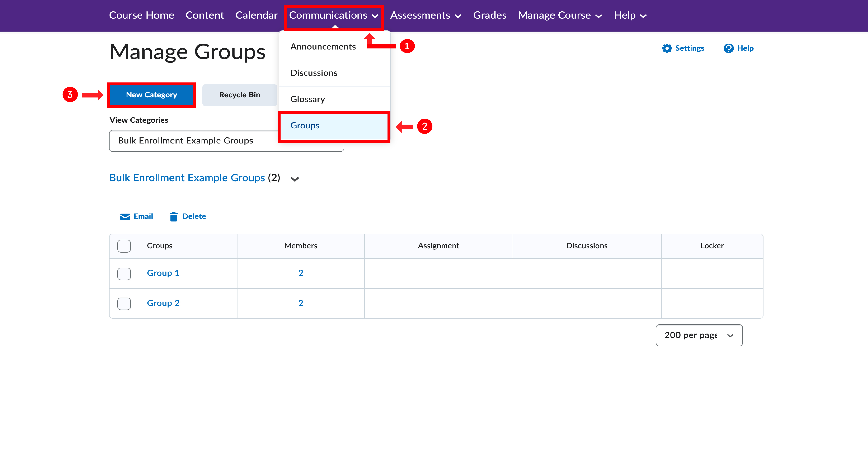The image size is (868, 456).
Task: Open the Recycle Bin
Action: click(x=240, y=95)
